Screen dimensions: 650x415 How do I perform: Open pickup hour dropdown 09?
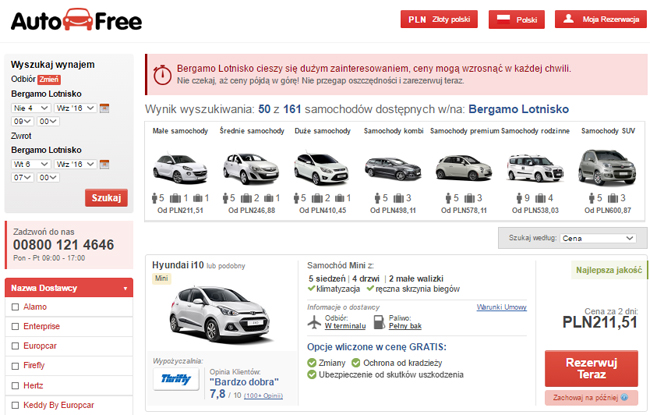22,121
